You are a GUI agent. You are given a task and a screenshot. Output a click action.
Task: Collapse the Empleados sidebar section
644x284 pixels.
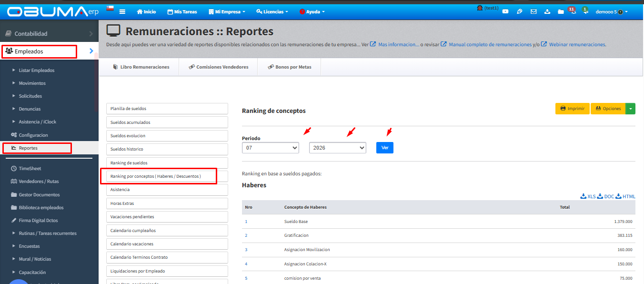49,51
